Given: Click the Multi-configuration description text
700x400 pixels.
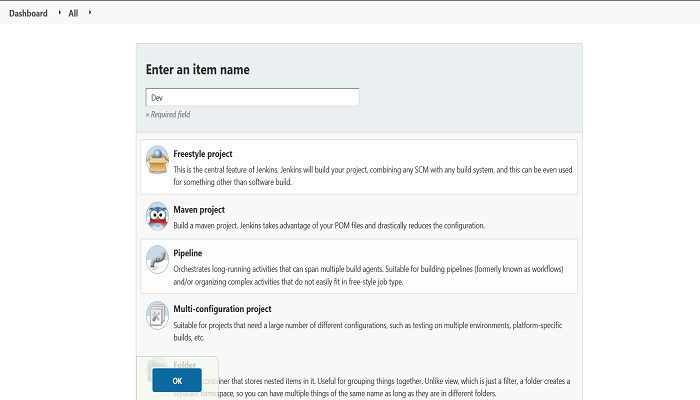Looking at the screenshot, I should [368, 331].
